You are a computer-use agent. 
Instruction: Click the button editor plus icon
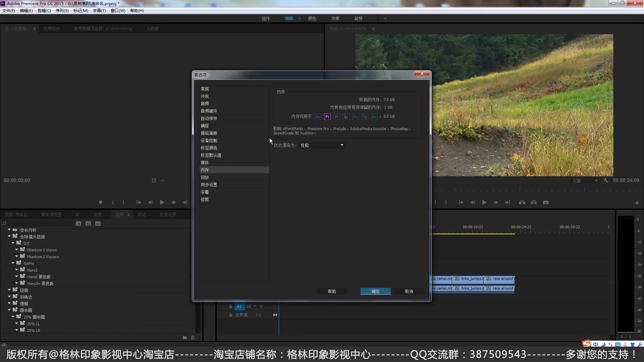point(637,203)
